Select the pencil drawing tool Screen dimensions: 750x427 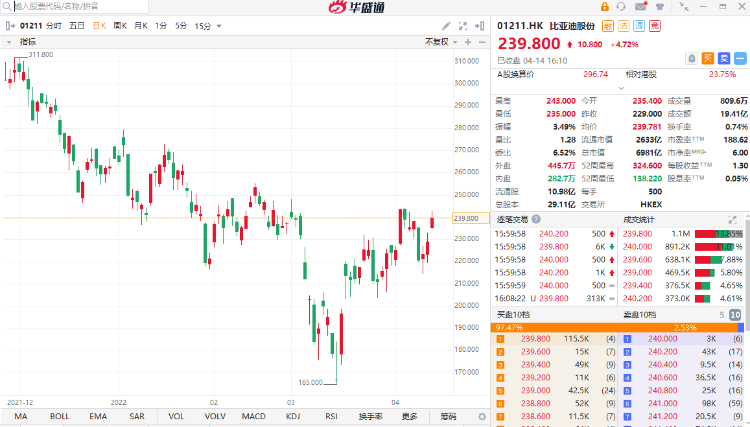pyautogui.click(x=446, y=26)
